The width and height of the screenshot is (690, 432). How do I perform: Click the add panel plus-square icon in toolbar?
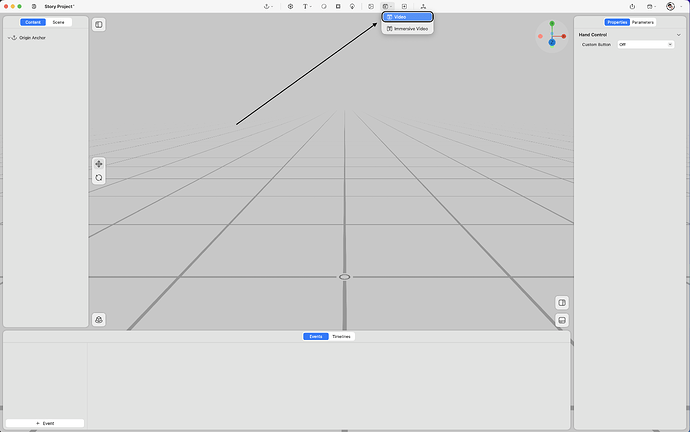[x=404, y=7]
